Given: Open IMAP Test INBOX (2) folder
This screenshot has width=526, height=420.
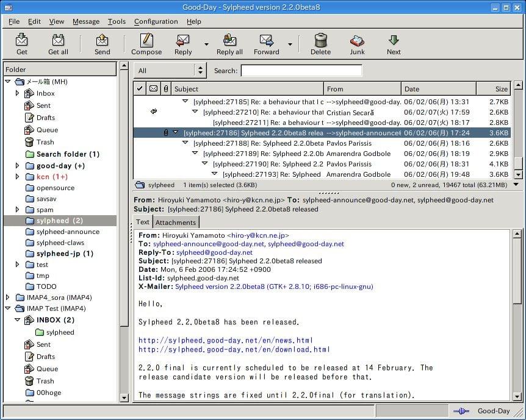Looking at the screenshot, I should click(x=56, y=320).
